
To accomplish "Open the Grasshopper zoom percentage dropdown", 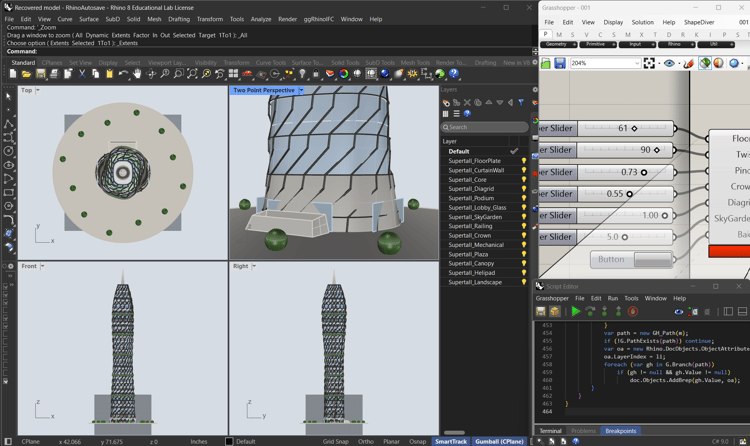I will pos(636,63).
